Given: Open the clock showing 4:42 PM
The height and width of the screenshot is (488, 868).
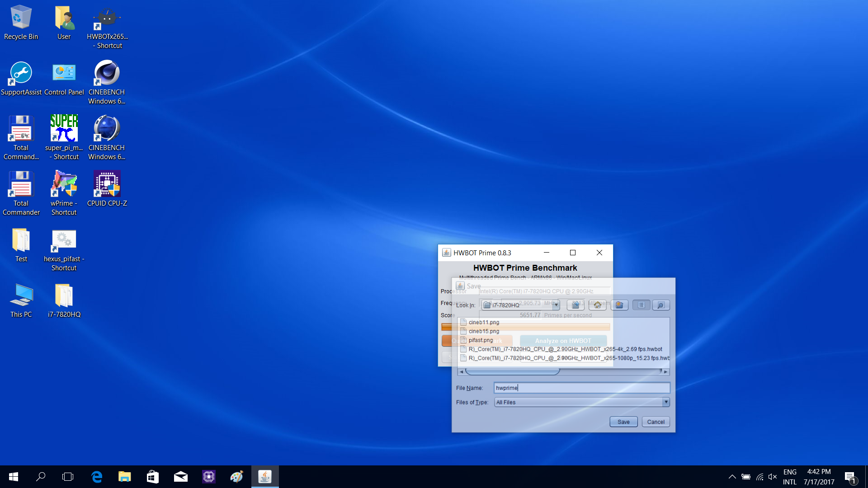Looking at the screenshot, I should 819,477.
